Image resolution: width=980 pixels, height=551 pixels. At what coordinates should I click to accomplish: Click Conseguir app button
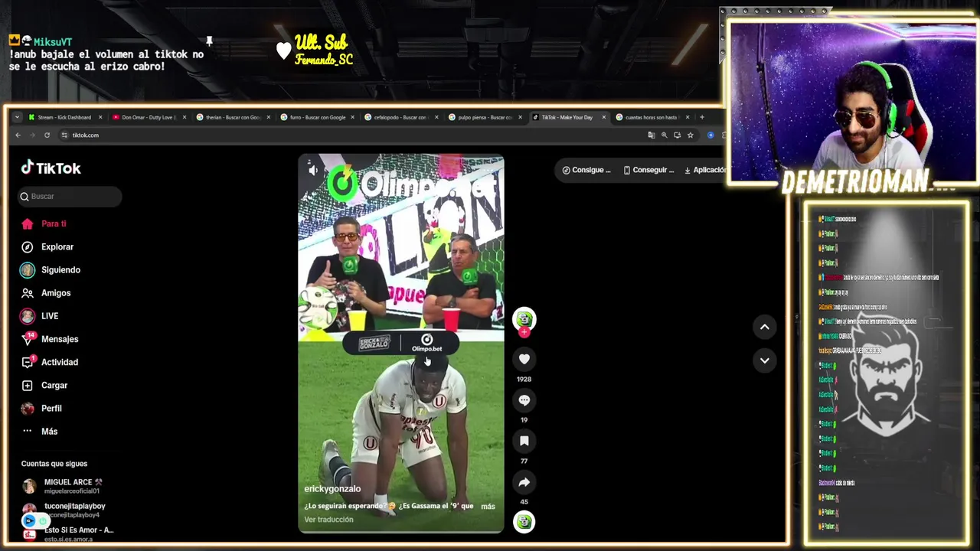click(x=648, y=170)
